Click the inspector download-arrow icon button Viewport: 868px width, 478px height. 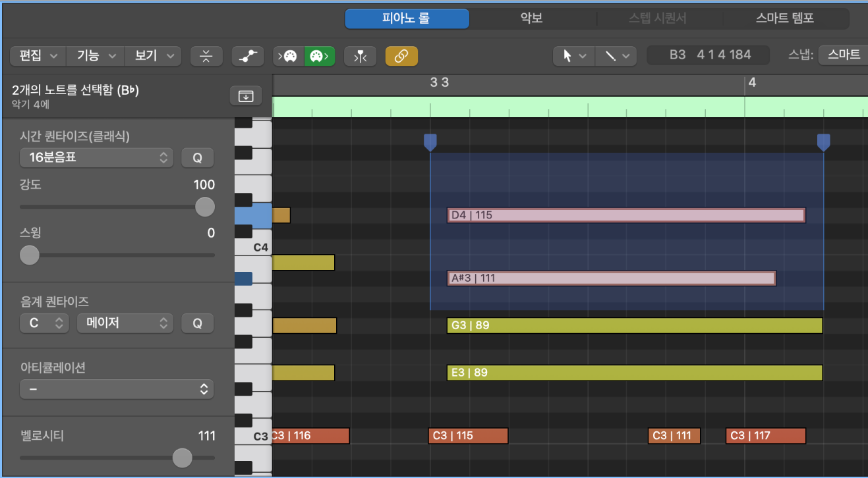tap(246, 95)
